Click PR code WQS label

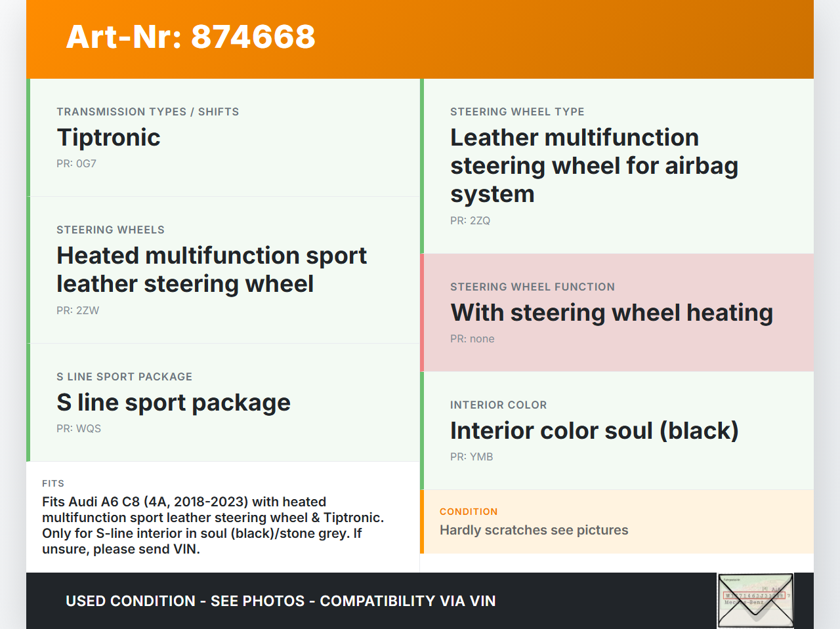(79, 429)
